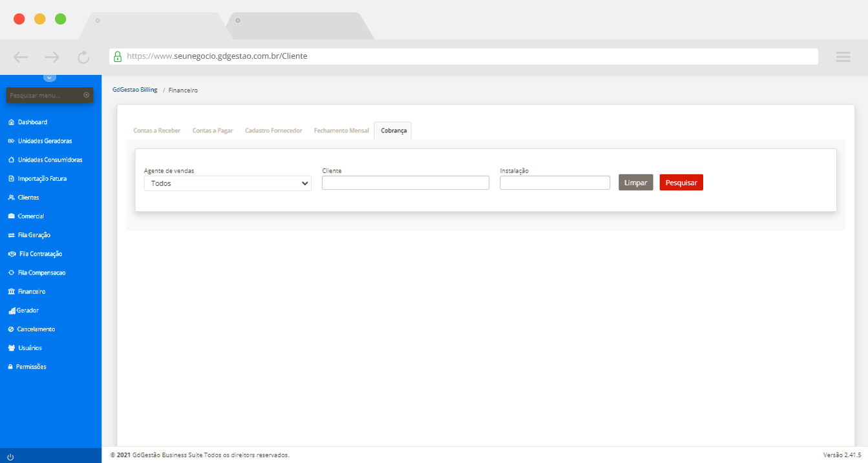Click the Comercial briefcase icon
This screenshot has height=463, width=868.
pos(11,216)
